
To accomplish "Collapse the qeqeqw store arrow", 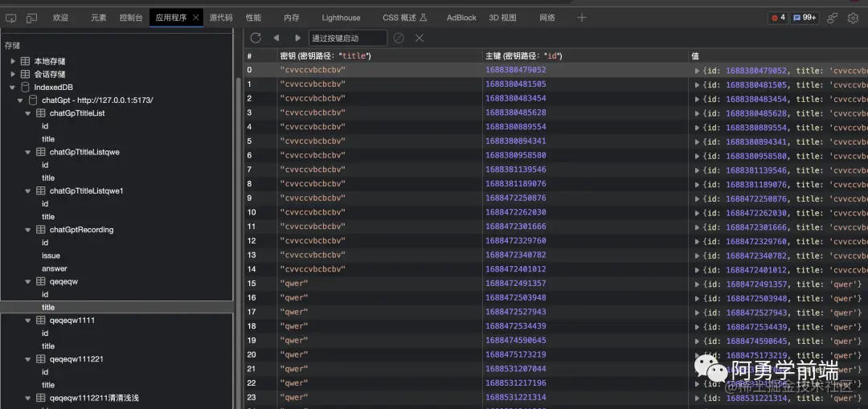I will tap(27, 282).
